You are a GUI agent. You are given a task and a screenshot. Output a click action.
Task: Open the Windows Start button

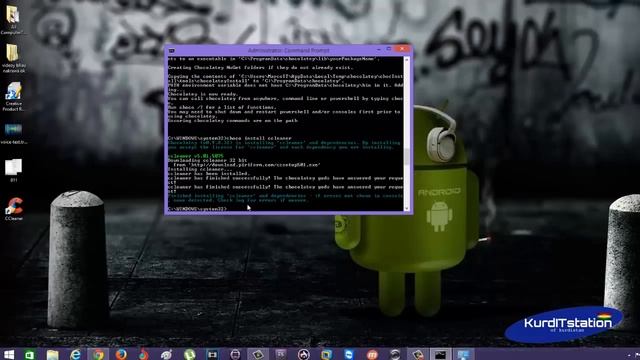point(9,354)
